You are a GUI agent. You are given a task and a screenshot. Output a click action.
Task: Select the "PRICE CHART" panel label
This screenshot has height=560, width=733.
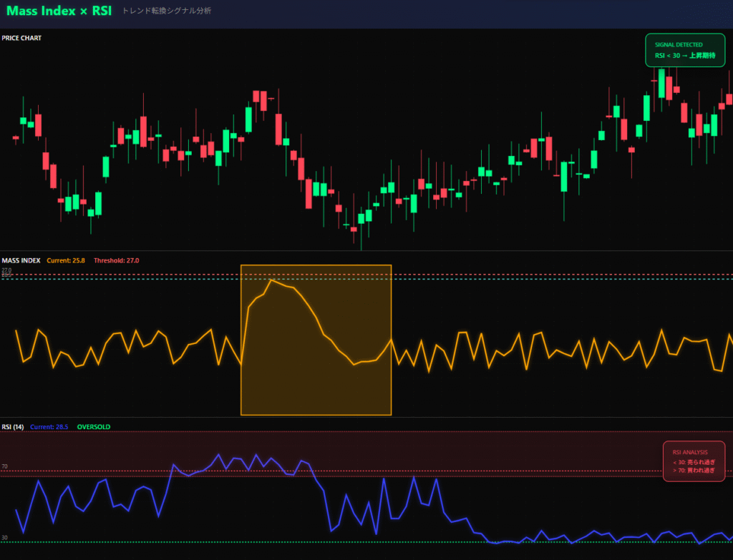[21, 38]
